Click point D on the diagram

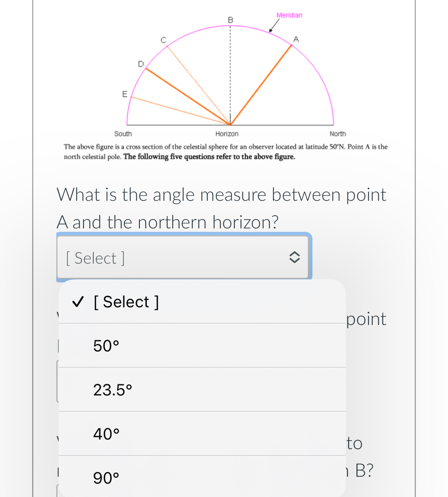[141, 64]
